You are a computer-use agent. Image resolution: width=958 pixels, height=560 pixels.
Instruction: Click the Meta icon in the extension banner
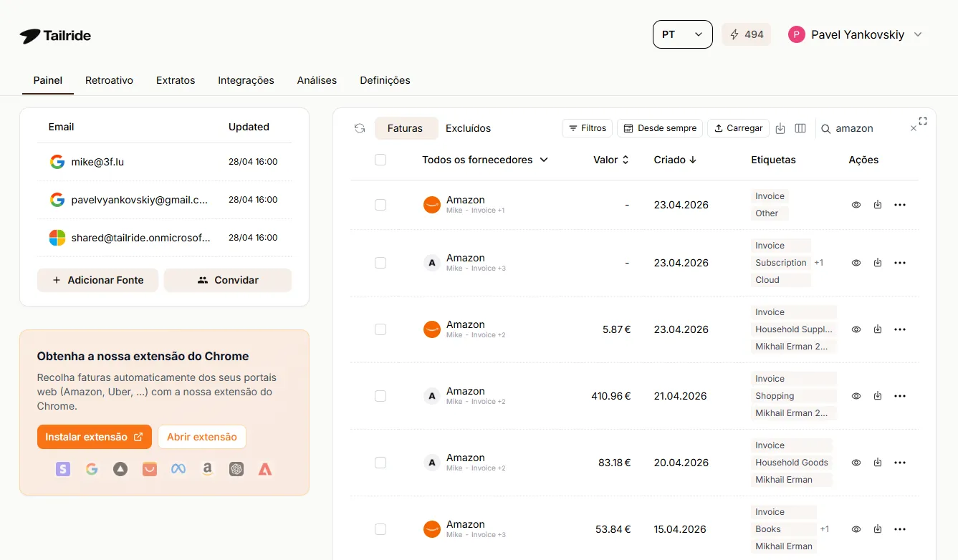[178, 469]
